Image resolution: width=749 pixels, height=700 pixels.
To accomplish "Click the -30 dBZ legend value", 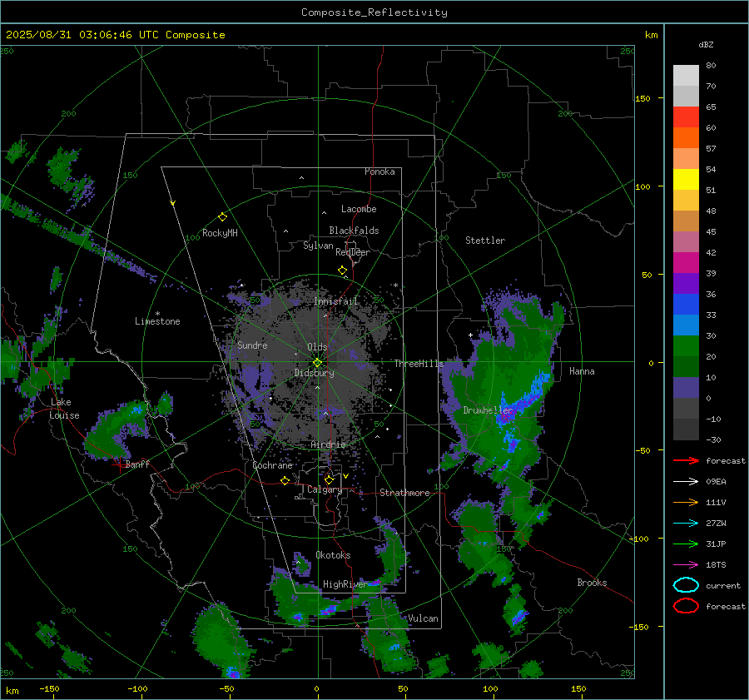I will pyautogui.click(x=713, y=439).
